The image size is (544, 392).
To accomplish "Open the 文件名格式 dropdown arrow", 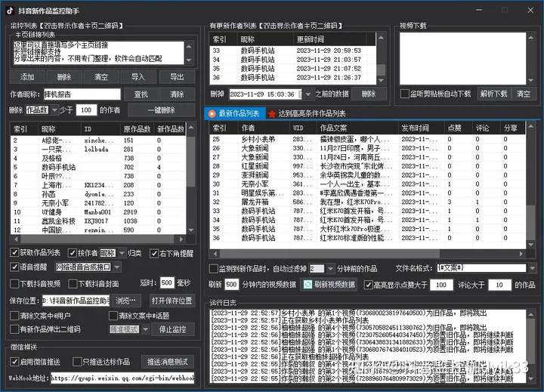I will pos(532,268).
